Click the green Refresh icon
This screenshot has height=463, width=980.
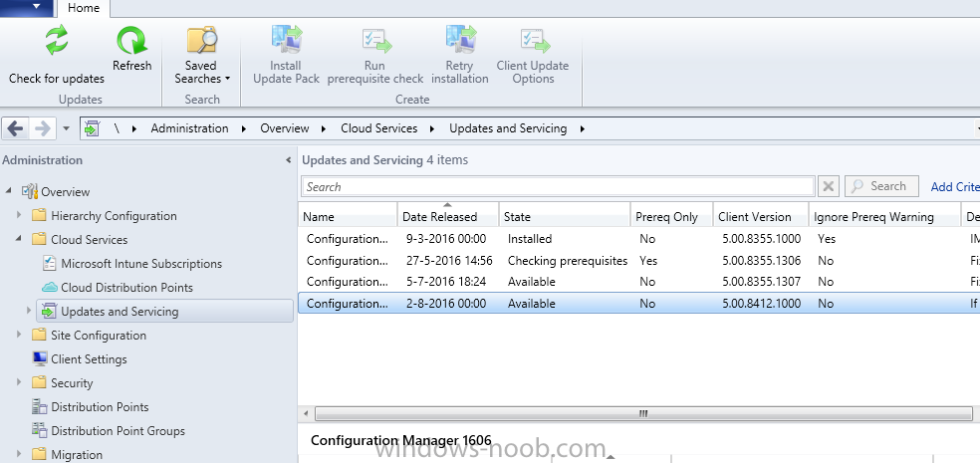click(131, 41)
